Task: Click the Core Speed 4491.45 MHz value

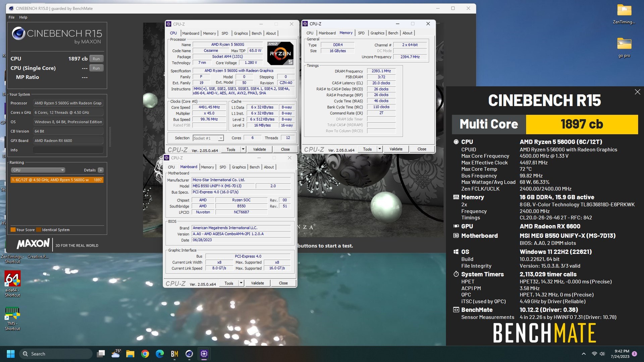Action: coord(209,107)
